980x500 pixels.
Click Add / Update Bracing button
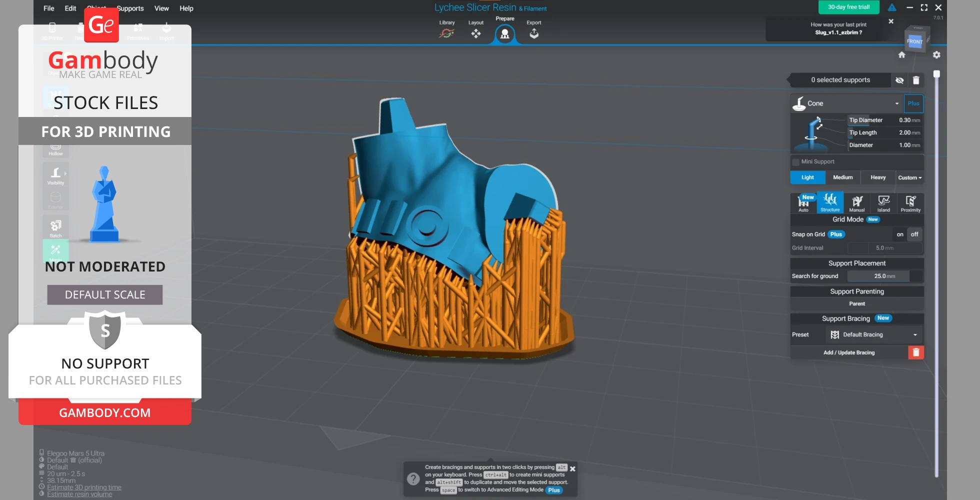pyautogui.click(x=849, y=352)
